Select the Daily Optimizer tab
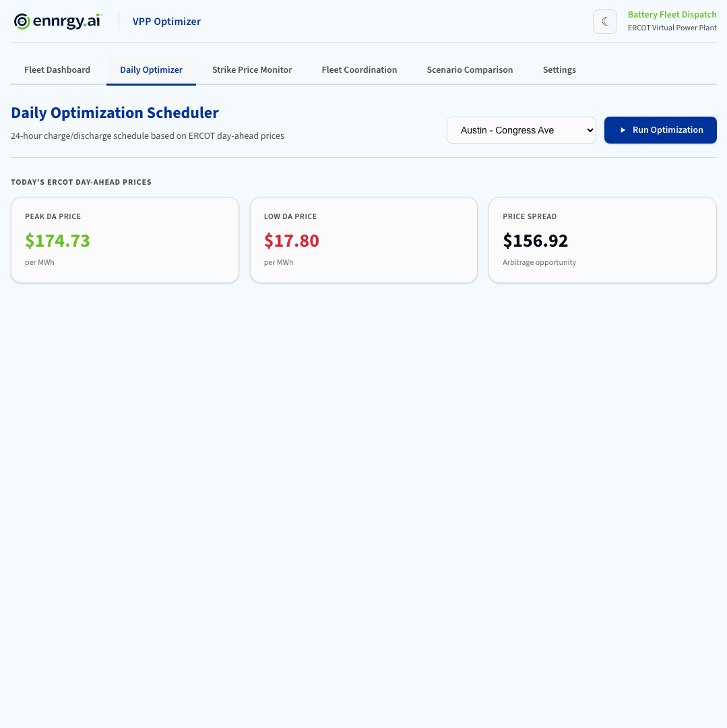This screenshot has width=727, height=728. coord(151,69)
